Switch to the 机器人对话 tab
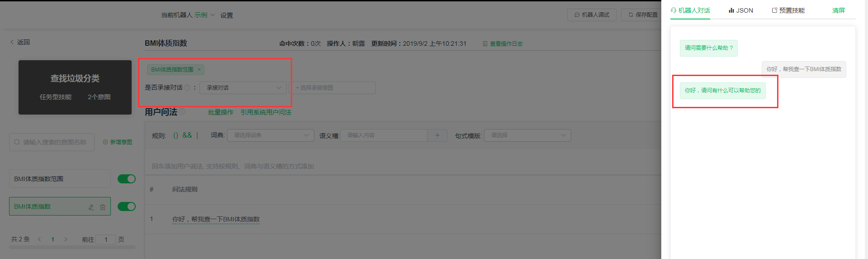Image resolution: width=868 pixels, height=259 pixels. [x=690, y=10]
